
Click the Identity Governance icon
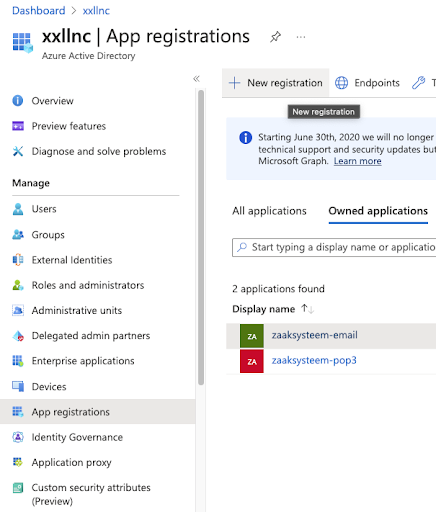(18, 437)
